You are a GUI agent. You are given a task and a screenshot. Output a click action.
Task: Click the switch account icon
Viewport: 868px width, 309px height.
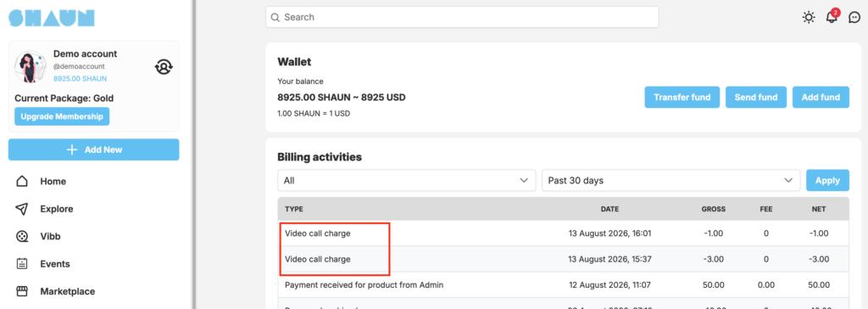coord(164,67)
